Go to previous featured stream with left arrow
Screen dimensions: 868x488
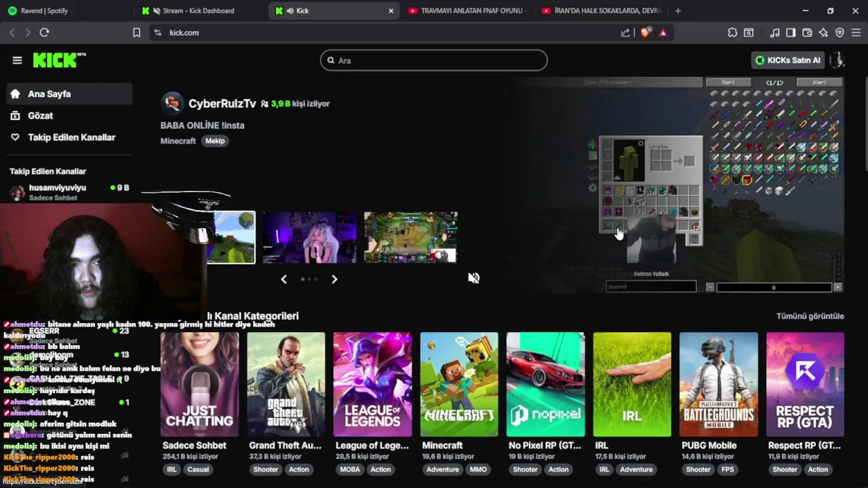tap(284, 279)
